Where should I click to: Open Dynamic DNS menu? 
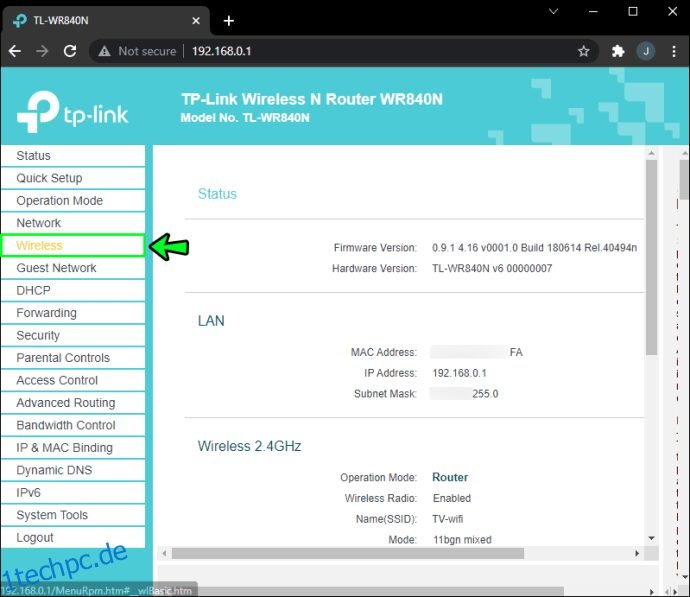(x=73, y=470)
